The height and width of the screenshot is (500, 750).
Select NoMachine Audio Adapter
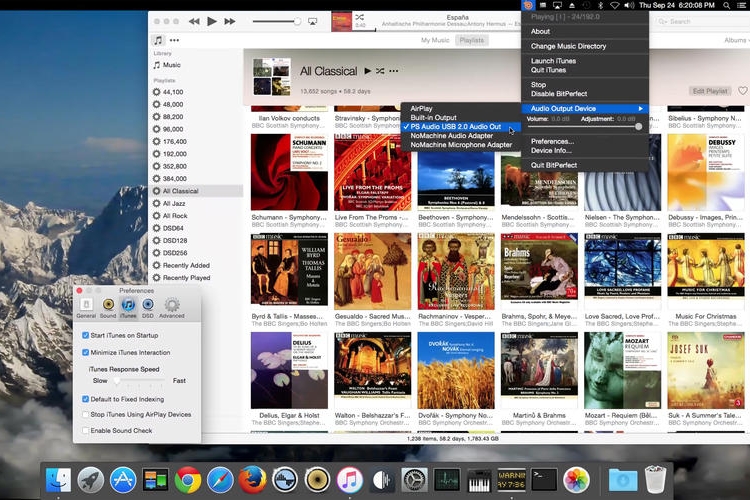click(460, 136)
